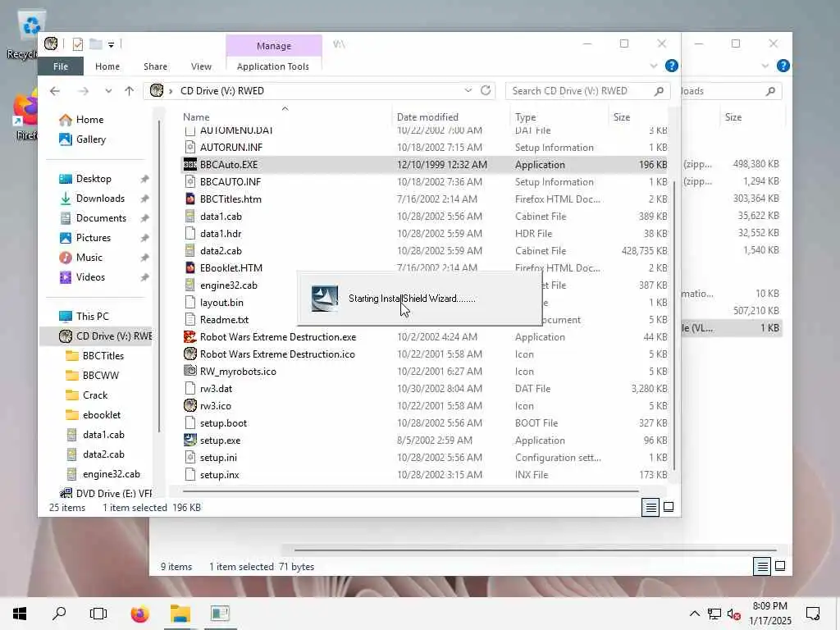The width and height of the screenshot is (840, 630).
Task: Go back with the Back arrow
Action: (55, 91)
